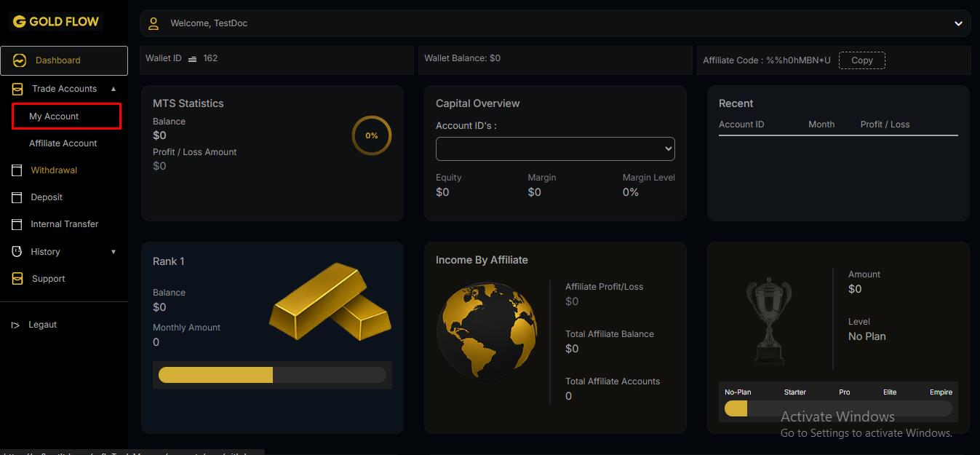The image size is (980, 455).
Task: Open the Account ID's dropdown
Action: coord(554,149)
